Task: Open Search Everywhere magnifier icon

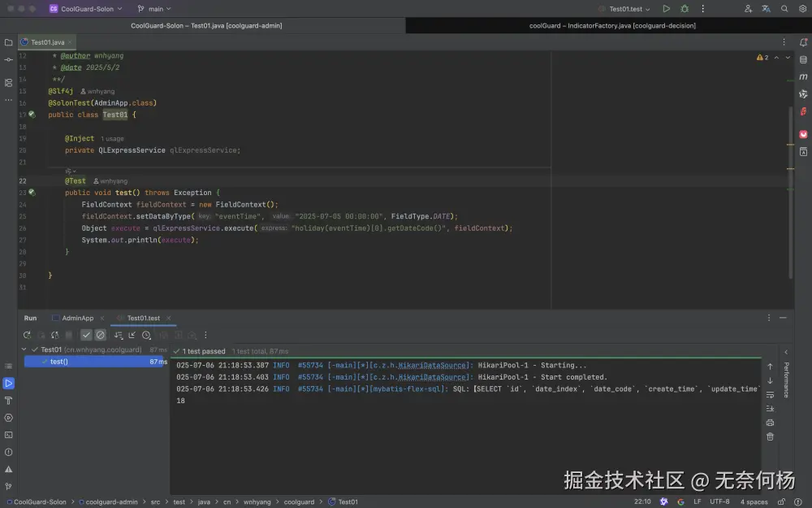Action: pos(784,9)
